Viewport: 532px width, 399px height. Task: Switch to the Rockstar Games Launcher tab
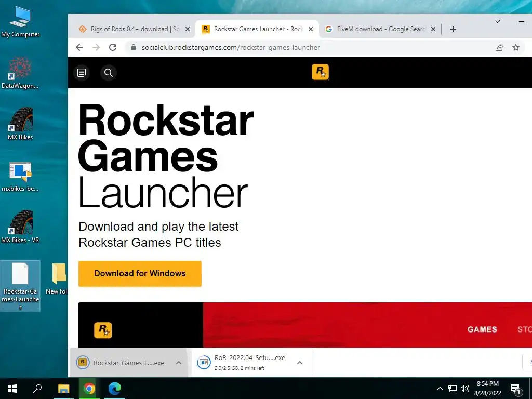(x=257, y=29)
